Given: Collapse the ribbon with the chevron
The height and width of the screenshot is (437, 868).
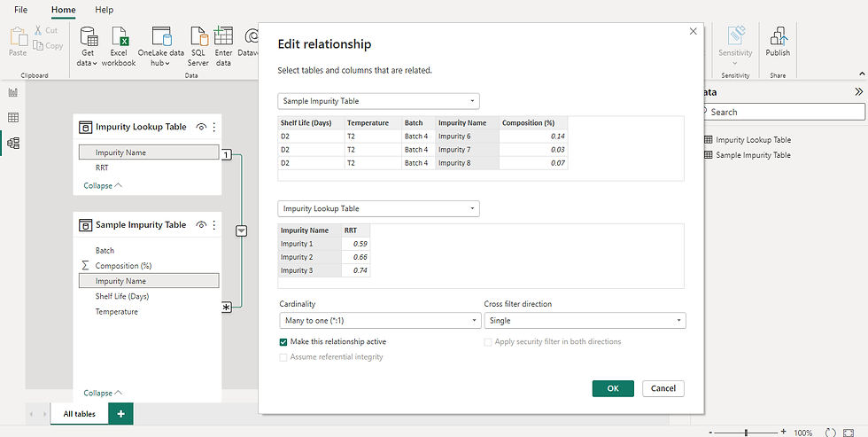Looking at the screenshot, I should (x=862, y=74).
